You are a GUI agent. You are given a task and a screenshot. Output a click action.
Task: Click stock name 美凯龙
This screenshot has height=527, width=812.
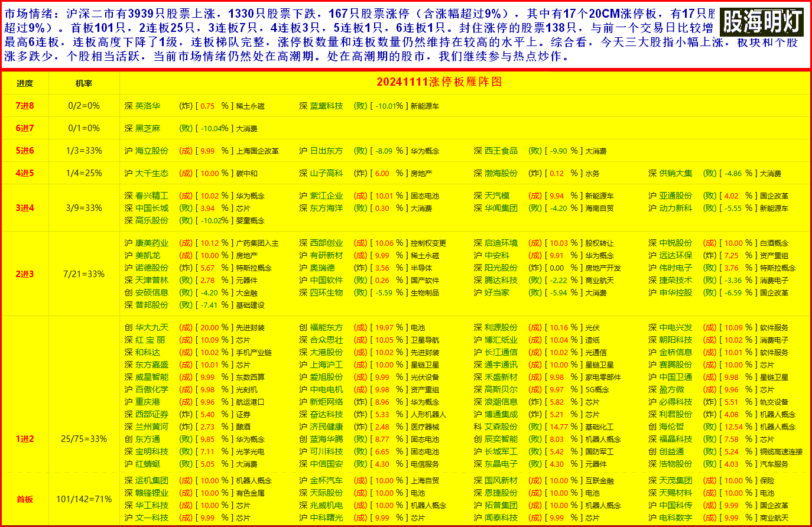[148, 255]
